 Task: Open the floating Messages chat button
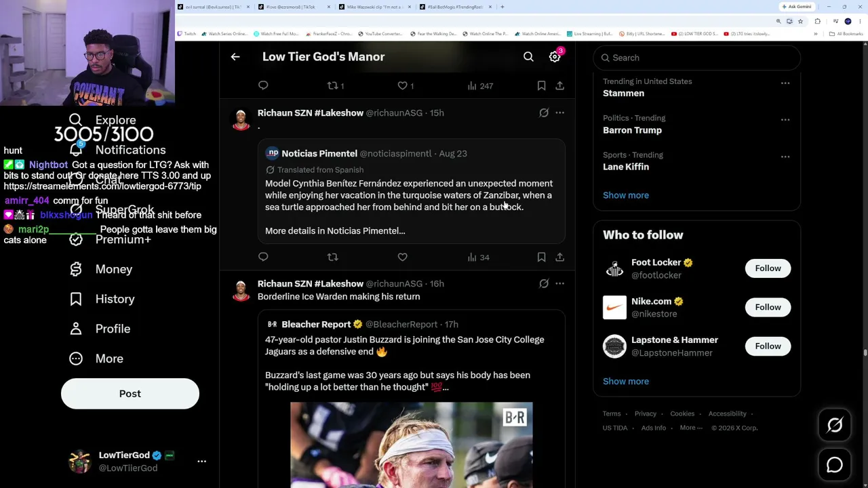[x=835, y=465]
